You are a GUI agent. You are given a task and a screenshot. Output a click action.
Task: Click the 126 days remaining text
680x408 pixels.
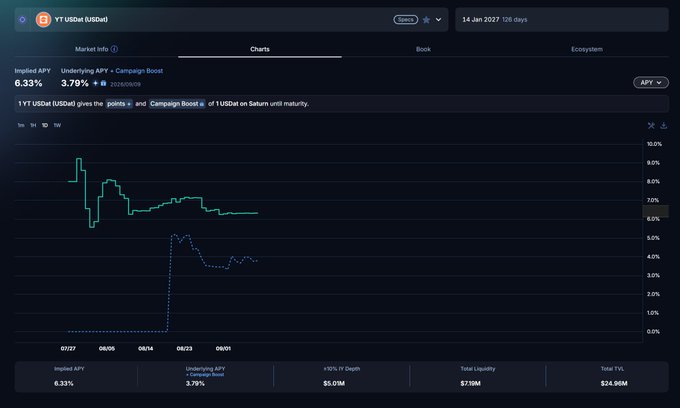coord(514,20)
